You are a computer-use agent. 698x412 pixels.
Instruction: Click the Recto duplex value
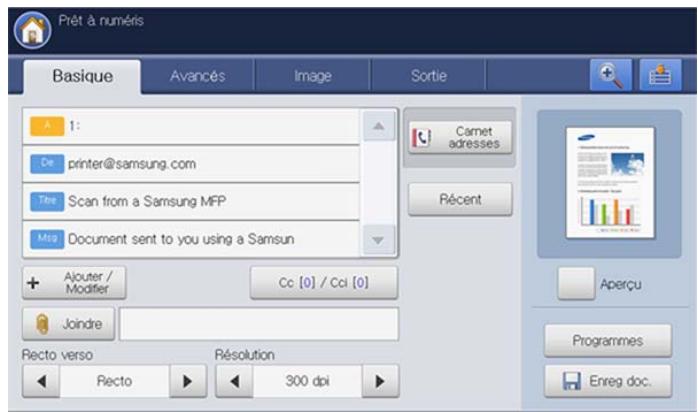(114, 381)
